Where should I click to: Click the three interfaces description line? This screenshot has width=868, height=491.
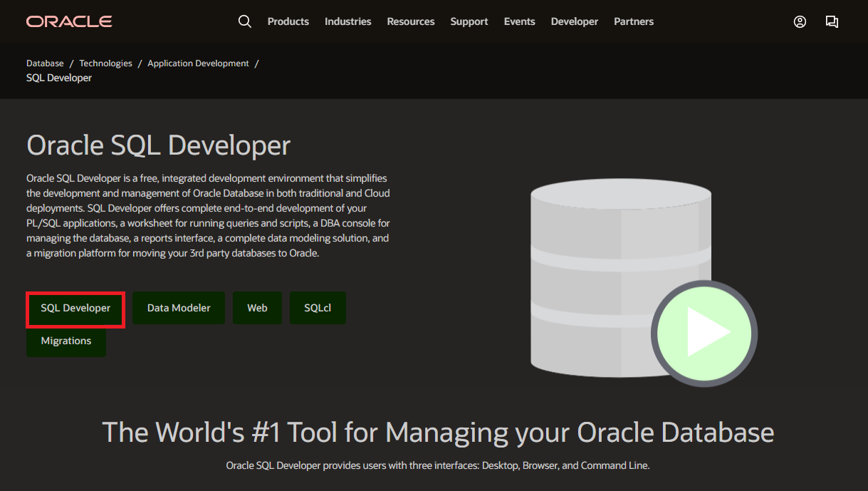[438, 465]
